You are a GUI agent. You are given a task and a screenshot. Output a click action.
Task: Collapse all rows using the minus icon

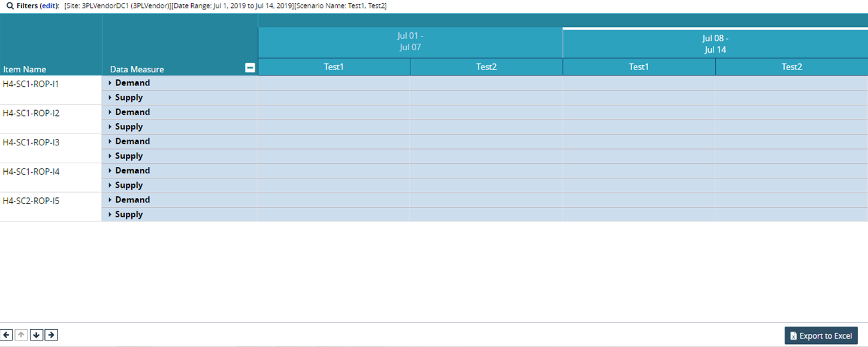click(x=250, y=68)
